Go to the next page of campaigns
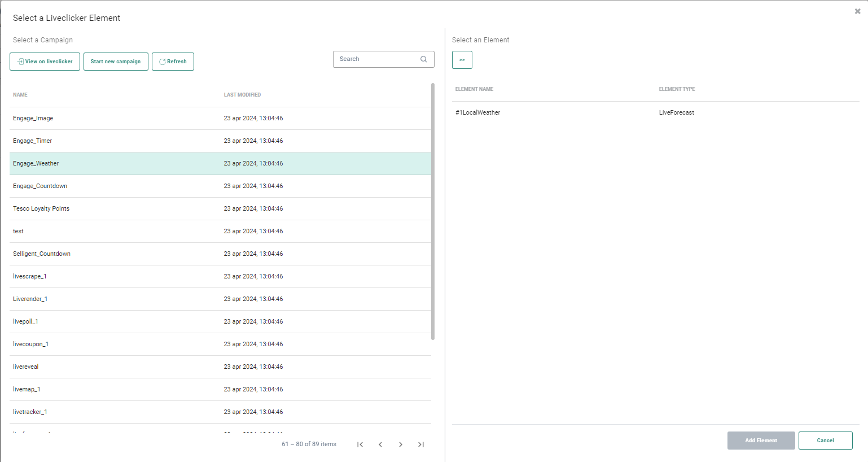Image resolution: width=868 pixels, height=462 pixels. pyautogui.click(x=401, y=444)
